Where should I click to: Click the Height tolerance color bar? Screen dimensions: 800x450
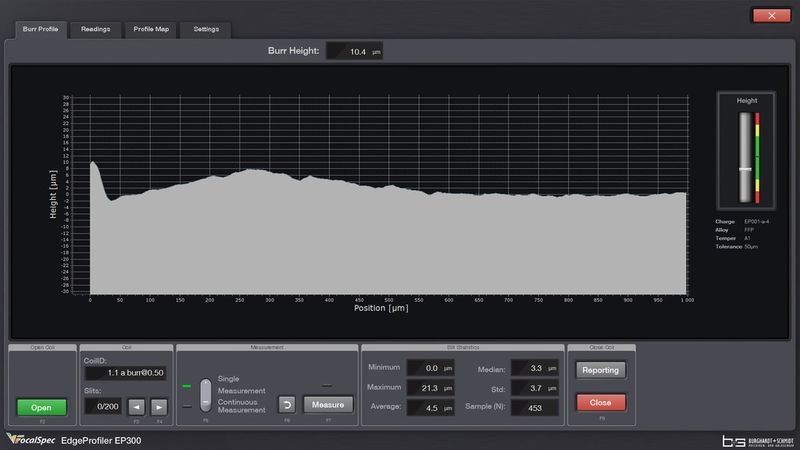tap(758, 158)
